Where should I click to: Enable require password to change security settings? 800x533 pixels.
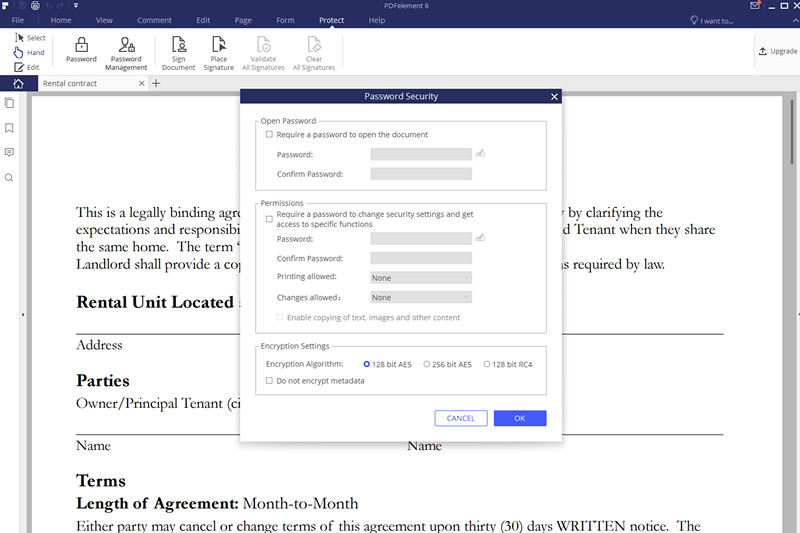click(269, 218)
